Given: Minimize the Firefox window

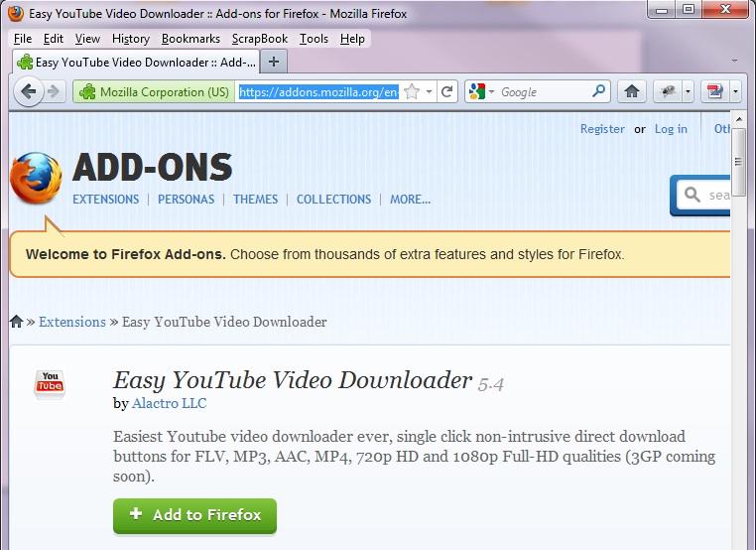Looking at the screenshot, I should (x=662, y=9).
